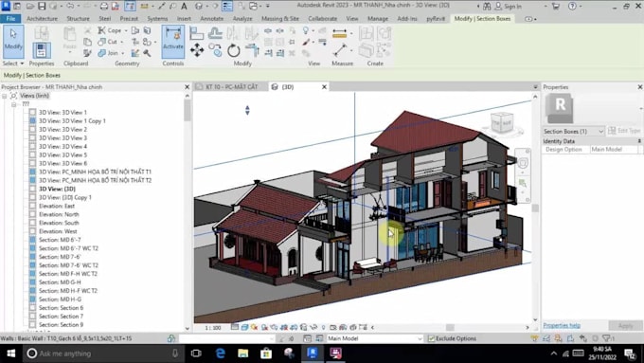Select the Trim/Extend tool
644x363 pixels.
point(251,50)
